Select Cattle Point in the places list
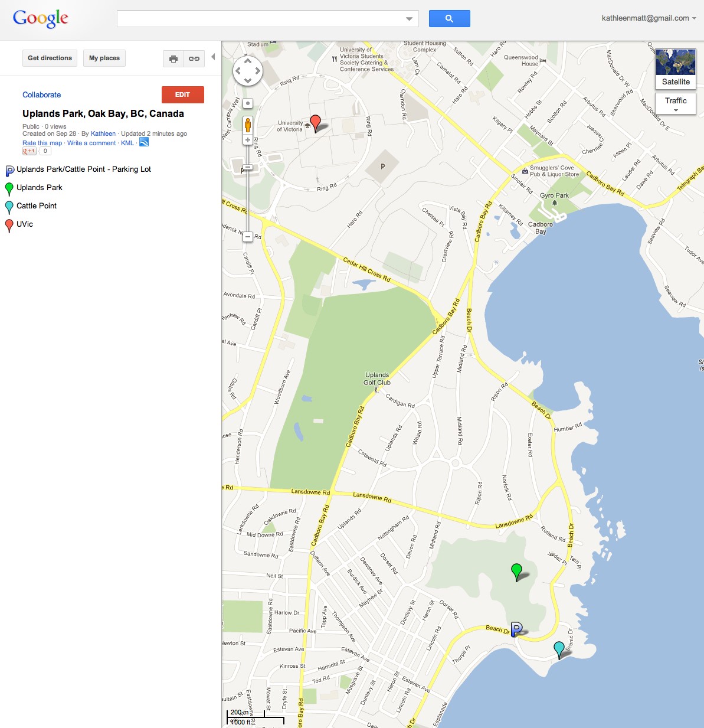 click(37, 206)
